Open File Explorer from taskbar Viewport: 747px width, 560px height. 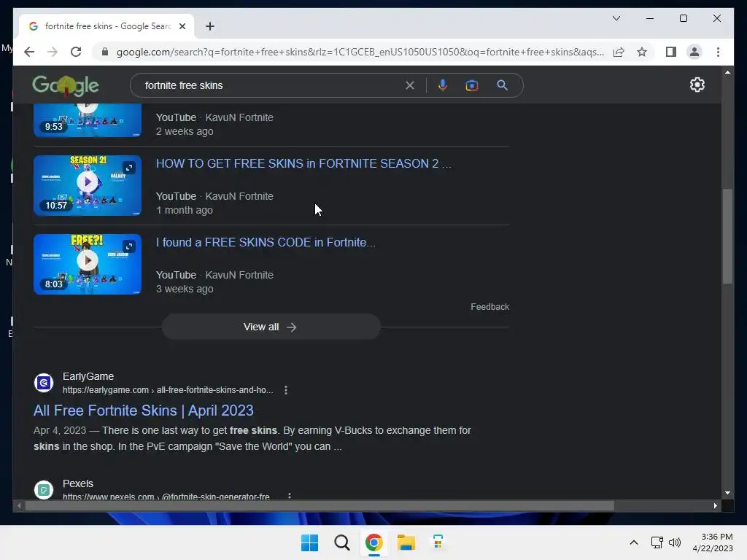406,542
